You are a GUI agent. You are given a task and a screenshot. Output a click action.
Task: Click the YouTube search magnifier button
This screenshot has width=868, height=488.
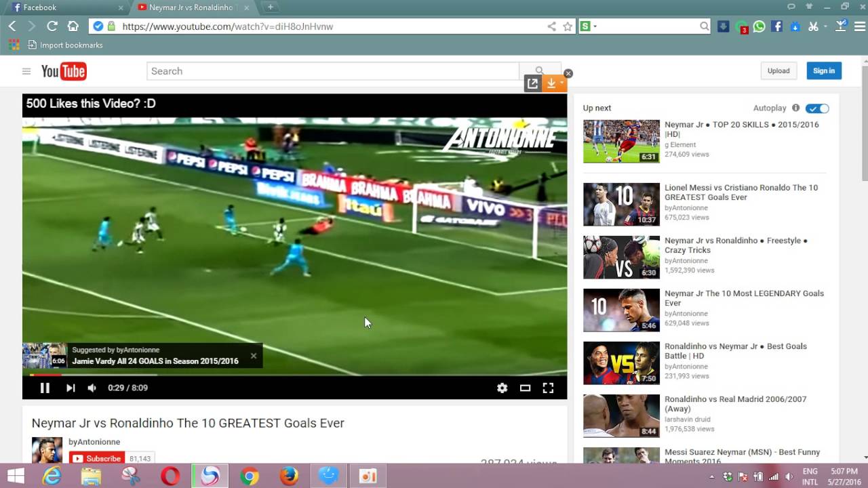pos(539,70)
